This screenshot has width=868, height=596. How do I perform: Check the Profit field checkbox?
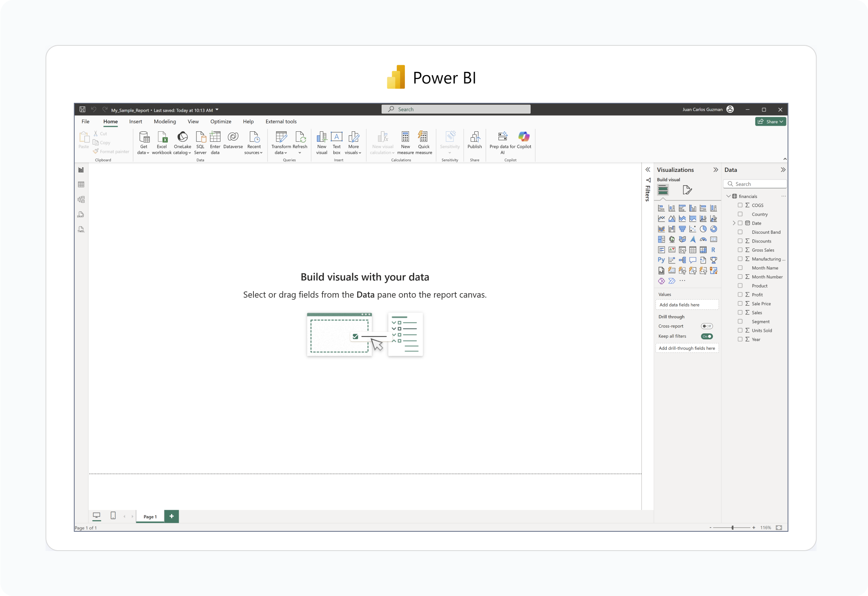click(x=740, y=295)
